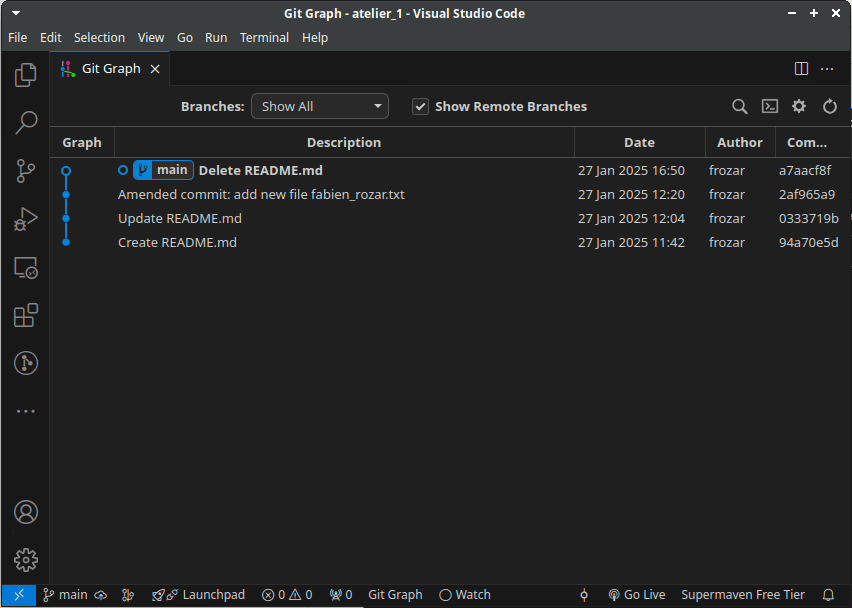Click commit hash 0333719b
852x608 pixels.
pyautogui.click(x=809, y=218)
